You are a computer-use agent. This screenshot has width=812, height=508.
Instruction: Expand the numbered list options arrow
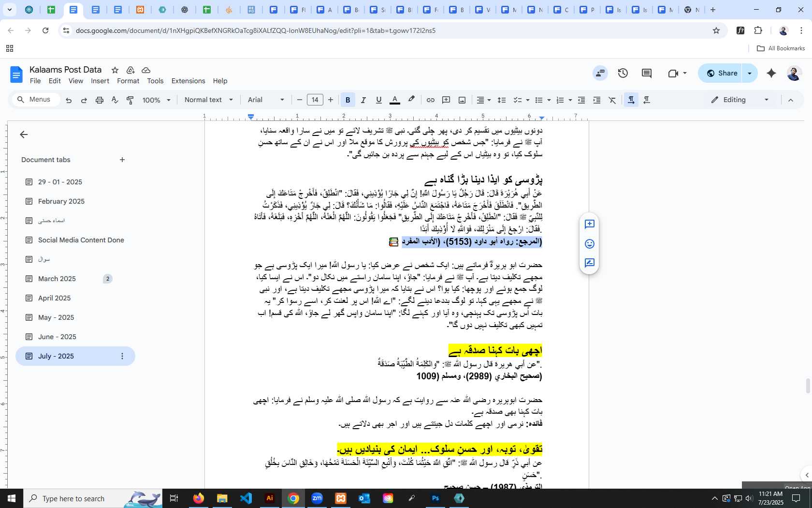570,100
